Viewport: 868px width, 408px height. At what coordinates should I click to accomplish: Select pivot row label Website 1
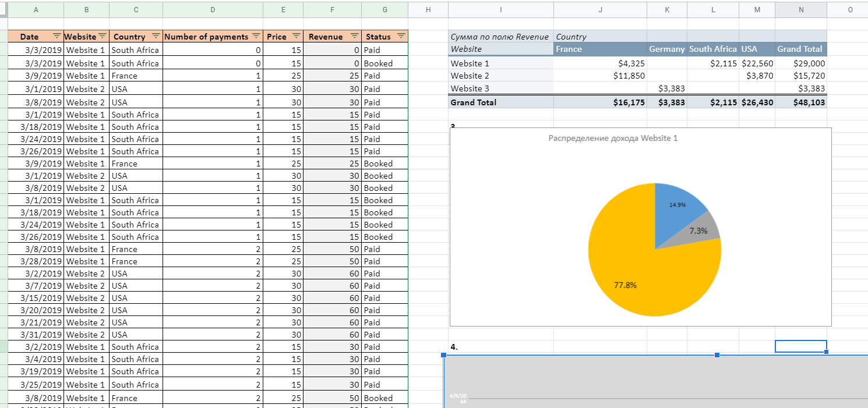click(x=501, y=63)
